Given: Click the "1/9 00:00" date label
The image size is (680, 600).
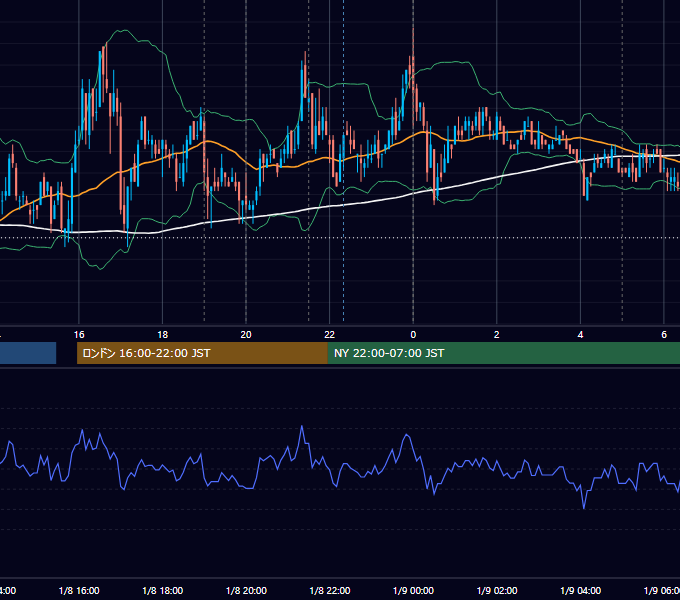Looking at the screenshot, I should pyautogui.click(x=413, y=591).
